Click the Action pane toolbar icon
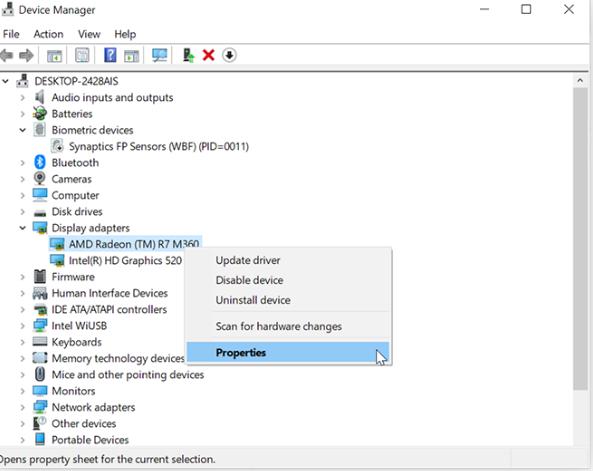Screen dimensions: 593x471 pyautogui.click(x=131, y=56)
